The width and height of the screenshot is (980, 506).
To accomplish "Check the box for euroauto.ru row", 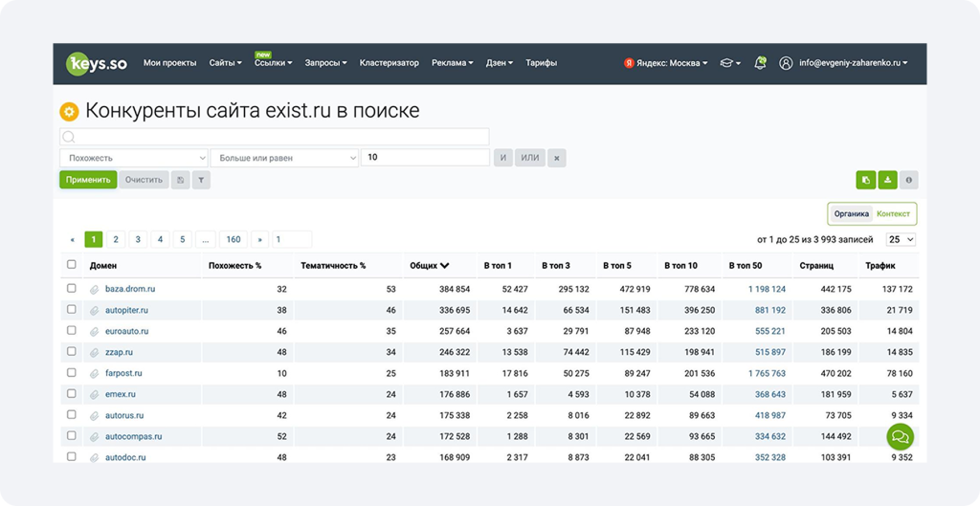I will [71, 330].
